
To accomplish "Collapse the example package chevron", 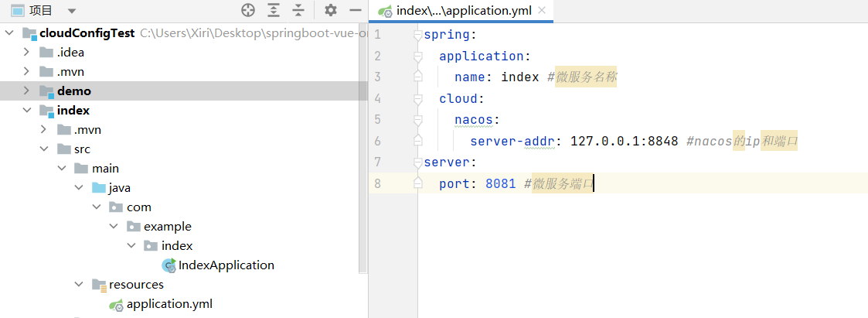I will tap(114, 227).
